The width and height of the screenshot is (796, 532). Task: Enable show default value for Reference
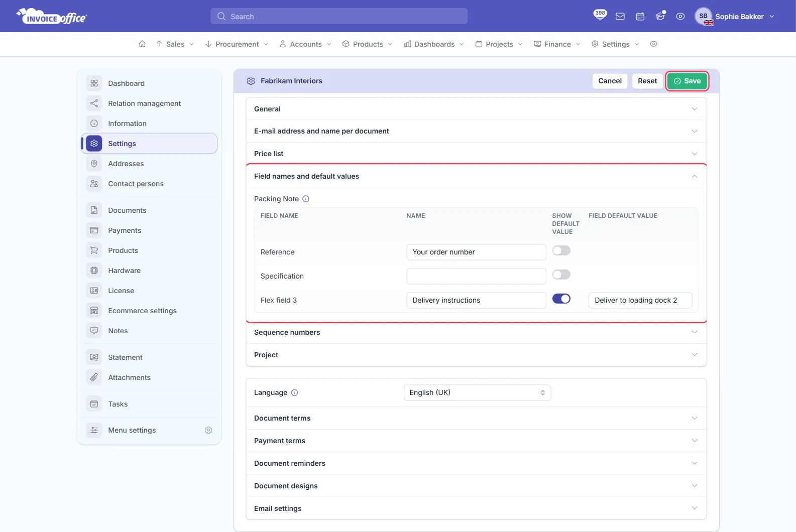(561, 250)
